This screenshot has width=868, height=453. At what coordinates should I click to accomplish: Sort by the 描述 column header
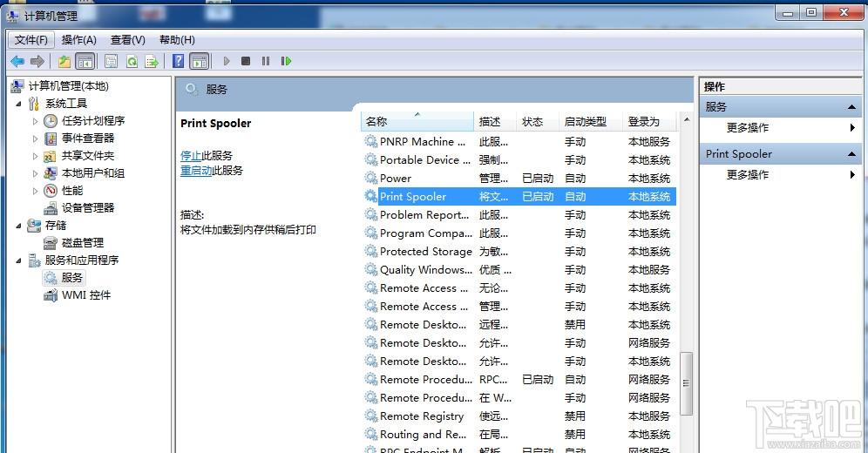point(495,122)
